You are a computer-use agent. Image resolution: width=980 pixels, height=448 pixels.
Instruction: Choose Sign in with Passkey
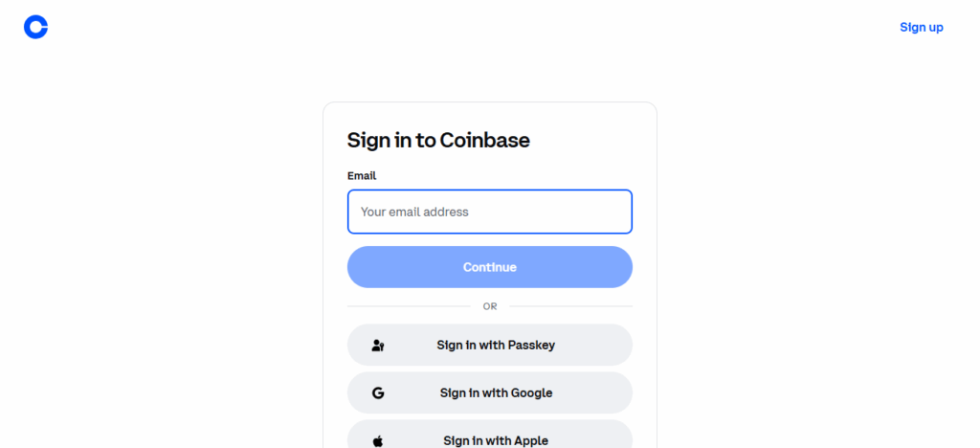pyautogui.click(x=489, y=345)
